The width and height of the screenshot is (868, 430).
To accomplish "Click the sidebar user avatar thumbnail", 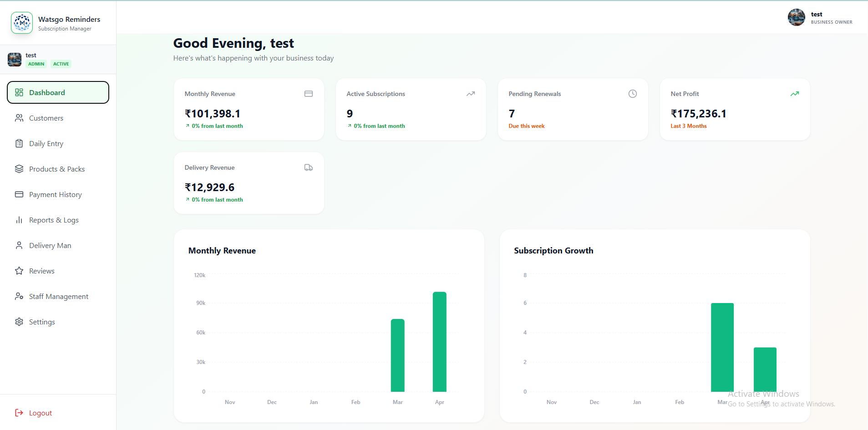I will [x=15, y=60].
